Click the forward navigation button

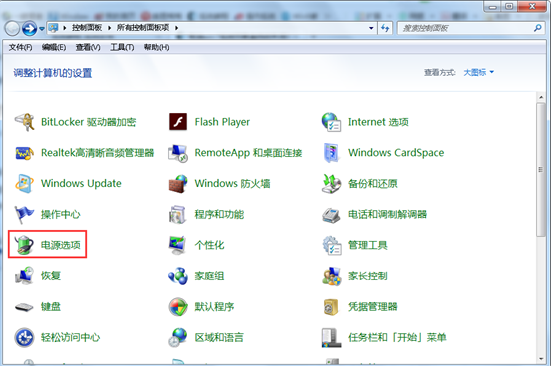(29, 29)
